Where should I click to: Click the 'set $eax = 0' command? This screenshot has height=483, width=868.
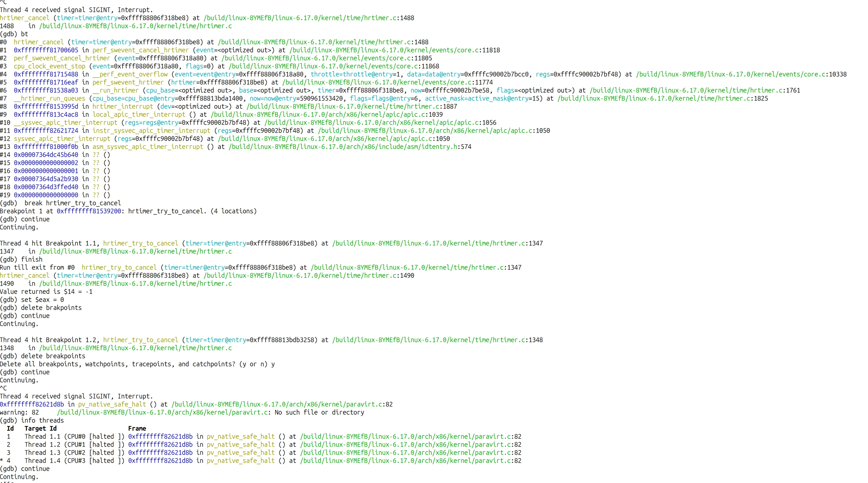coord(42,300)
